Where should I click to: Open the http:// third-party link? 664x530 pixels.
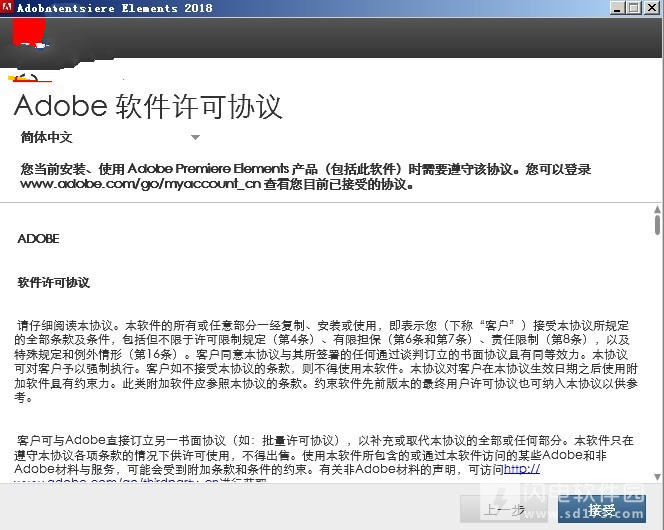click(x=522, y=469)
